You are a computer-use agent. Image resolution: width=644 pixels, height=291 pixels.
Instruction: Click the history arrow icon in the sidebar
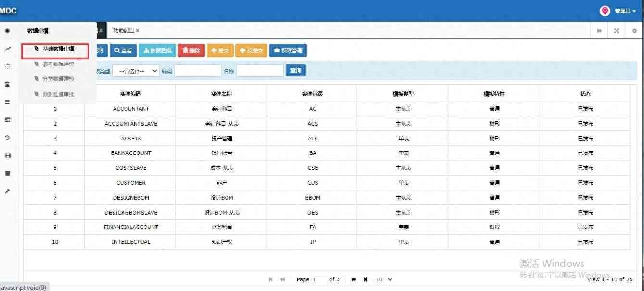[7, 138]
